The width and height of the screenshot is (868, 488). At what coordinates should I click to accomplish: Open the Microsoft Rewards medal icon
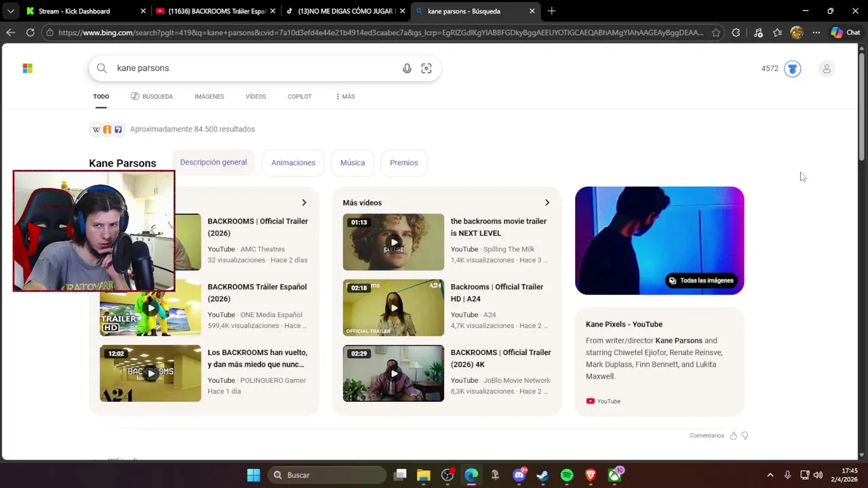[792, 68]
